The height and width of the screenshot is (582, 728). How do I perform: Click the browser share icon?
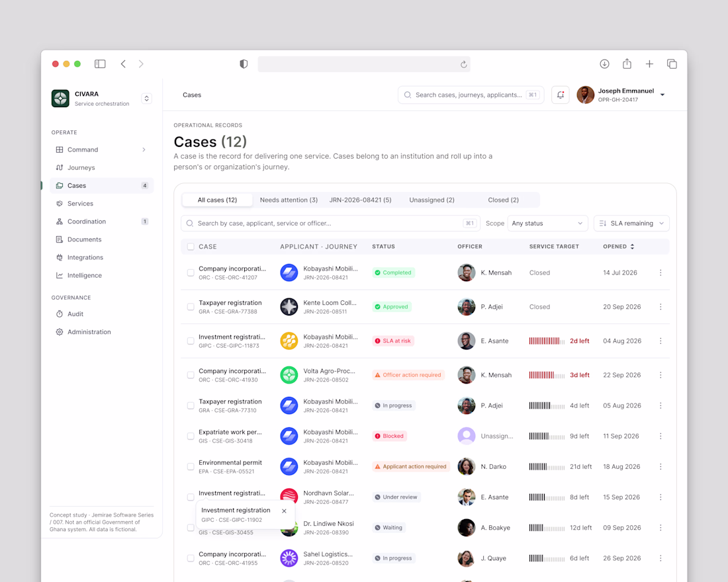tap(627, 63)
